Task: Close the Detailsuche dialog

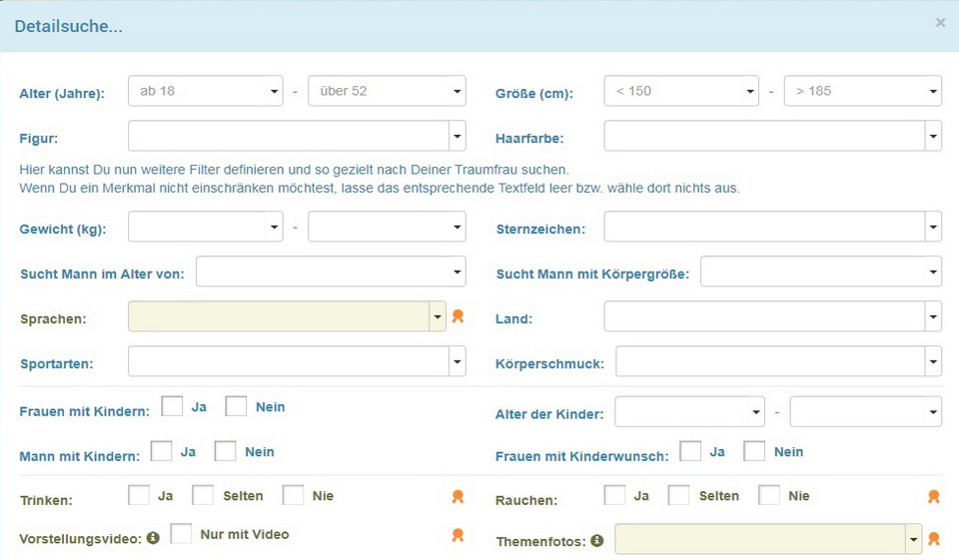Action: coord(940,23)
